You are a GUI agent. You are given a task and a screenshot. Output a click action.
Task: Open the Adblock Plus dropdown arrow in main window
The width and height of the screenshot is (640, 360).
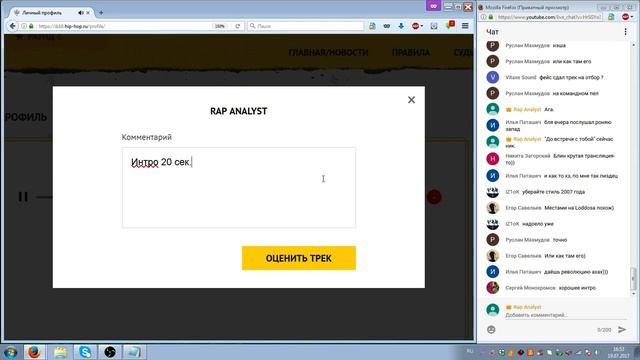422,26
